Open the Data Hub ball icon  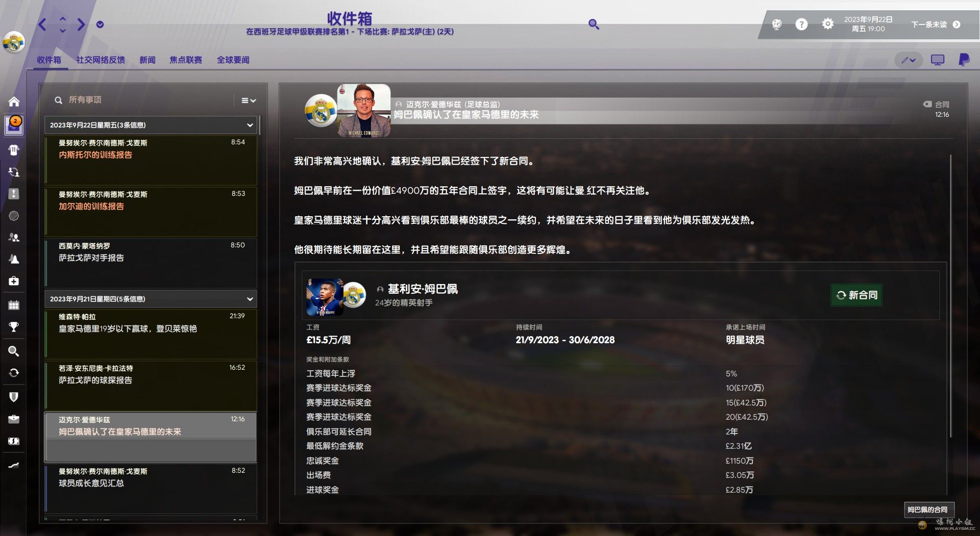tap(14, 216)
